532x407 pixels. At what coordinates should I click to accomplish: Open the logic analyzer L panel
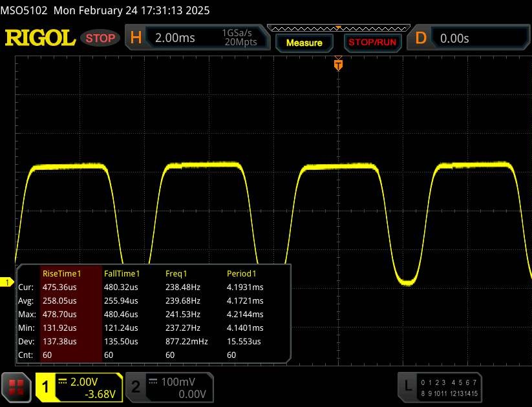tap(440, 388)
